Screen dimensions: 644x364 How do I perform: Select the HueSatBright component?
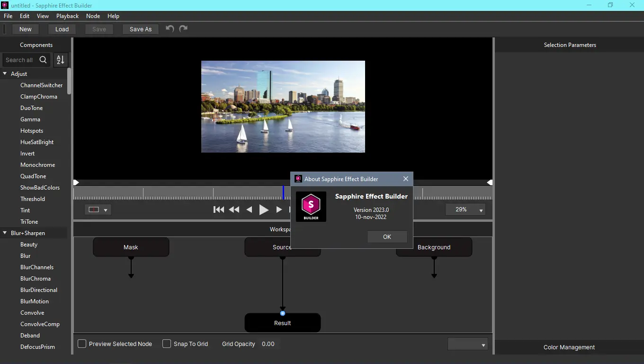point(37,142)
